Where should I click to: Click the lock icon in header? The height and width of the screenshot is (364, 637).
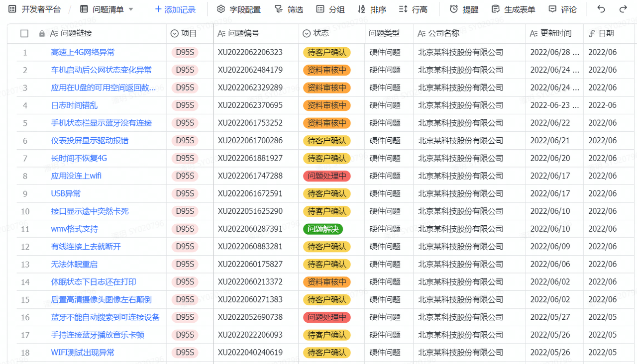click(x=42, y=33)
